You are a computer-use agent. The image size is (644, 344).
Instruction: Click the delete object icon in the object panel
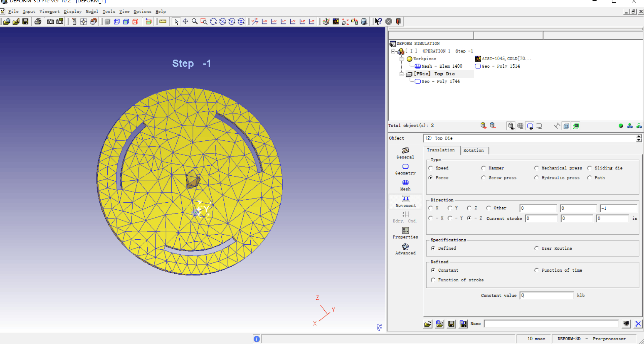coord(493,126)
